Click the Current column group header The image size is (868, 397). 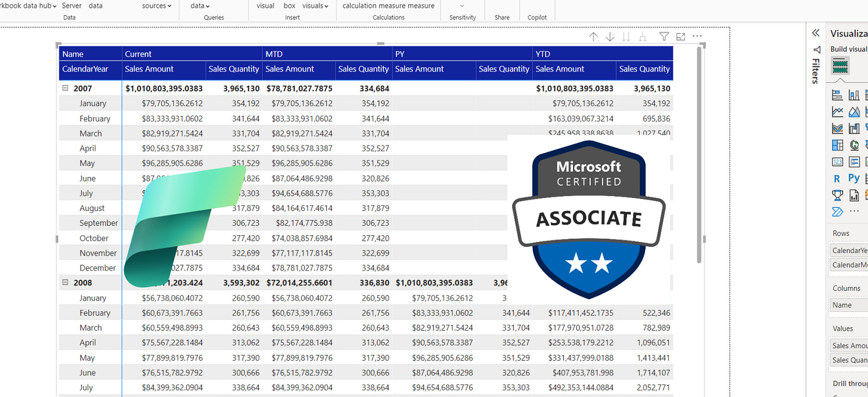(192, 54)
